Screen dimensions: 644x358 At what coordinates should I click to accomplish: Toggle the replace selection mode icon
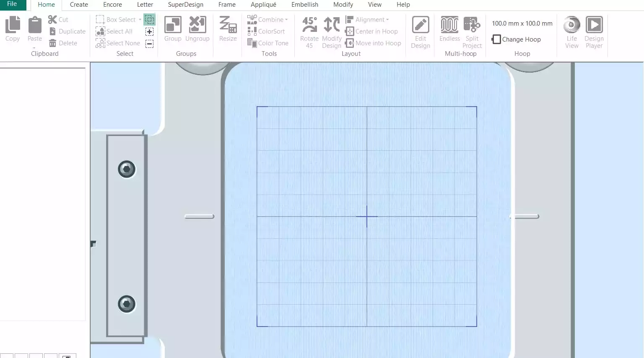coord(149,19)
